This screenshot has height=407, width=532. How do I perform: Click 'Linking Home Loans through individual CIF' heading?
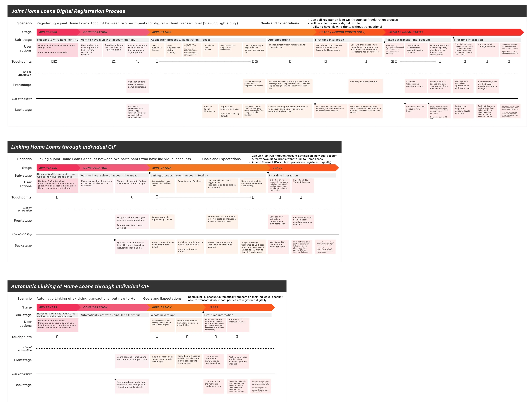(x=64, y=147)
